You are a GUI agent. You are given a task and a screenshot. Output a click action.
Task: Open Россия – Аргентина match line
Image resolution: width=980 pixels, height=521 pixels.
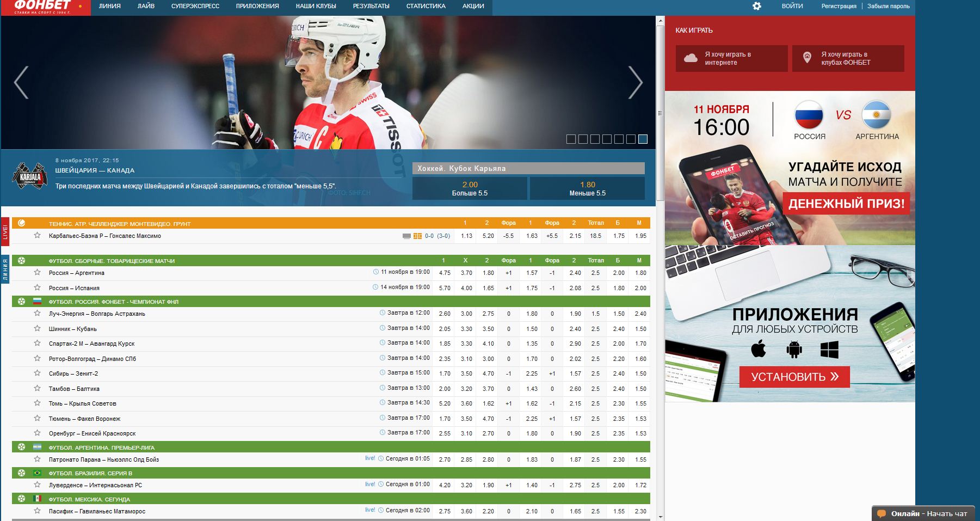77,273
